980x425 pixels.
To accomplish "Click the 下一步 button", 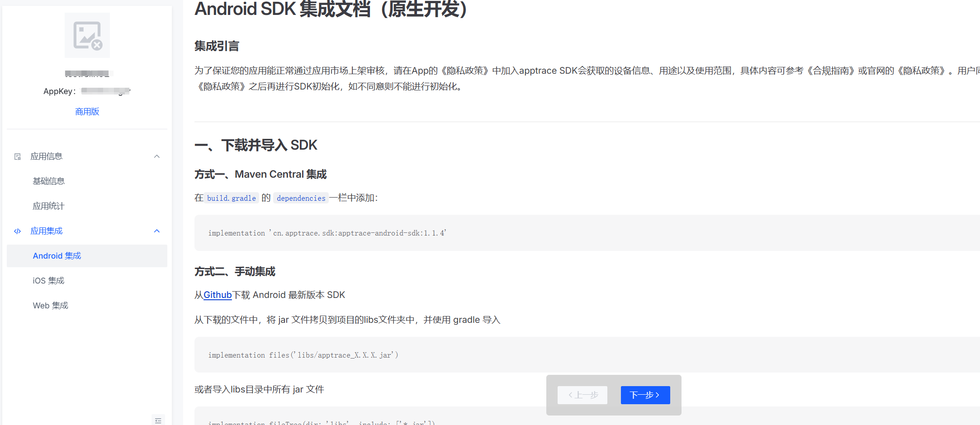I will point(645,395).
